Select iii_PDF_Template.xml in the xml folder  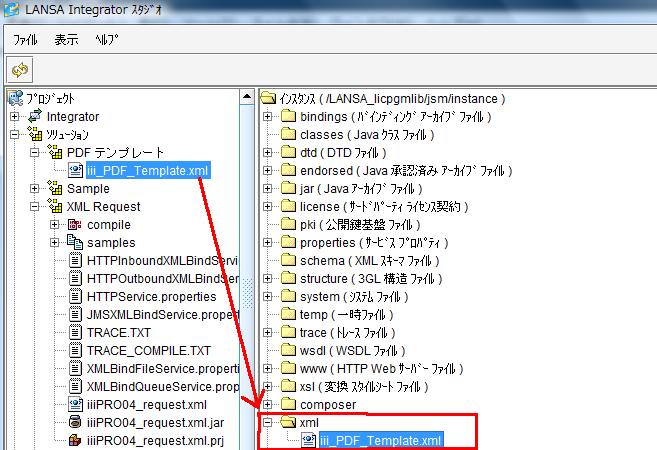(381, 441)
